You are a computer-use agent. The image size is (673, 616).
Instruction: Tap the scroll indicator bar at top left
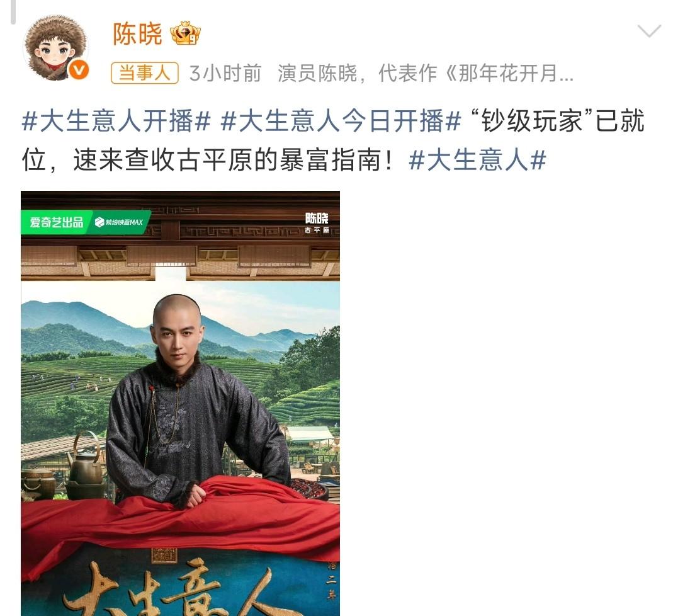(x=13, y=12)
